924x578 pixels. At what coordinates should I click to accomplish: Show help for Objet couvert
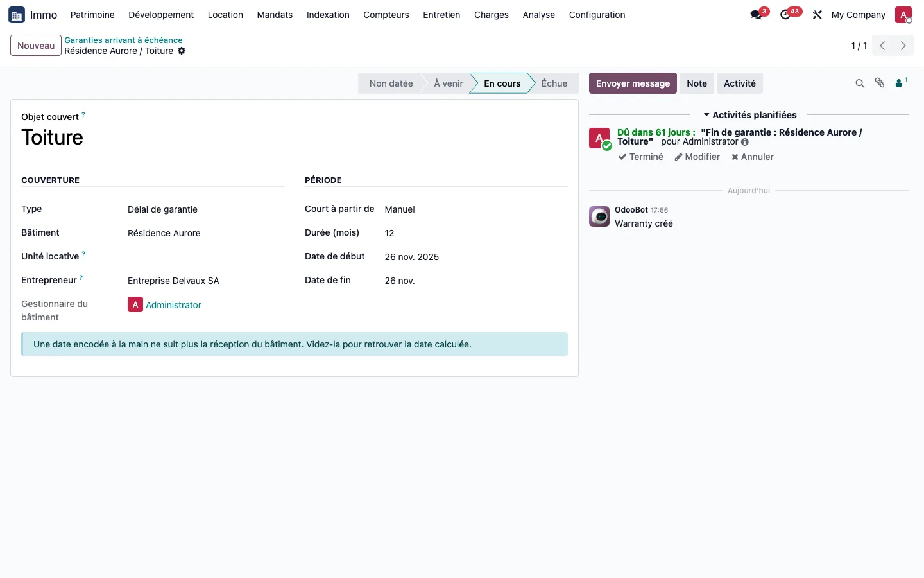(83, 114)
